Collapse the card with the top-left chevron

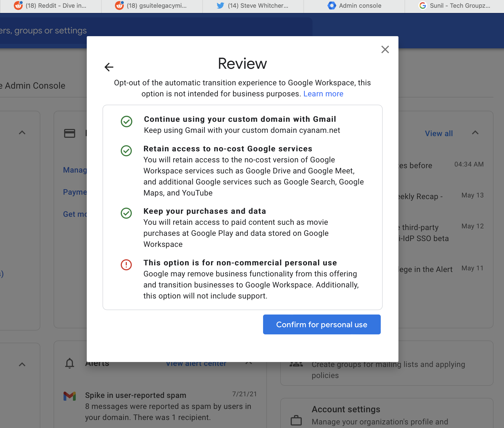22,133
